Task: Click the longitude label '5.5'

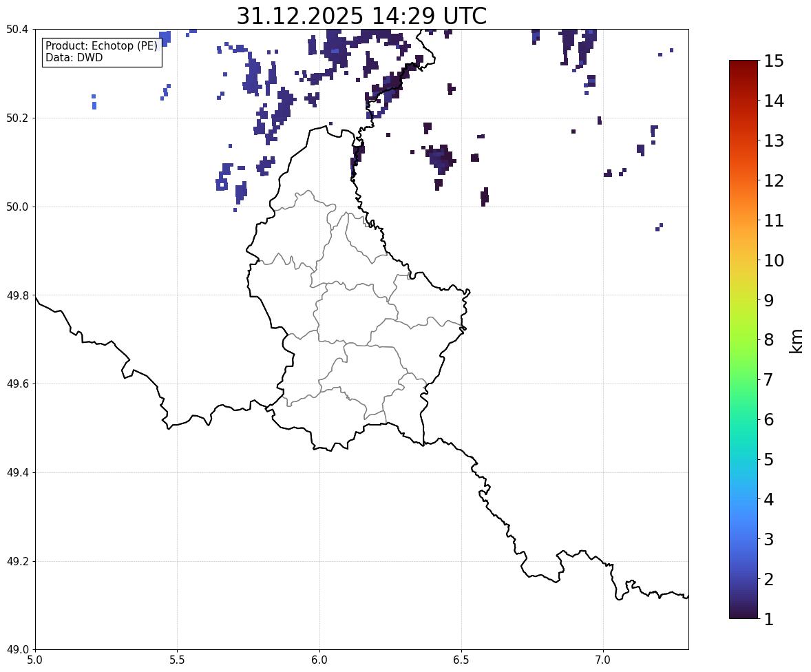Action: (x=178, y=660)
